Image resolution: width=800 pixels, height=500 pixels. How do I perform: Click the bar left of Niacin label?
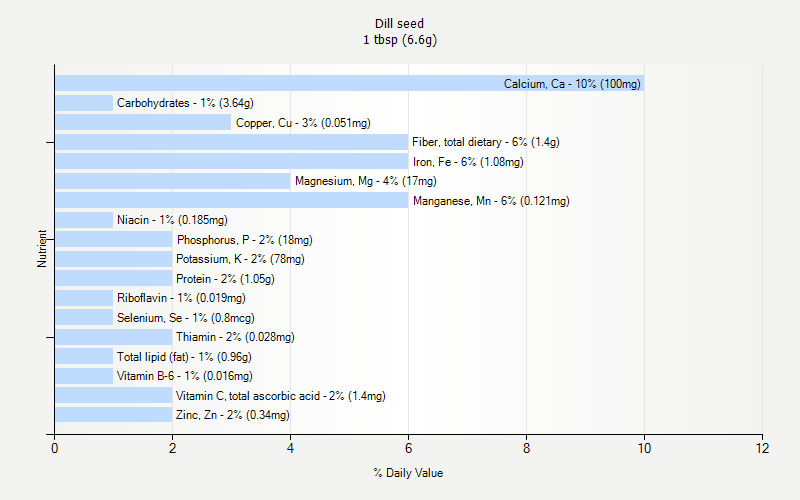coord(84,220)
